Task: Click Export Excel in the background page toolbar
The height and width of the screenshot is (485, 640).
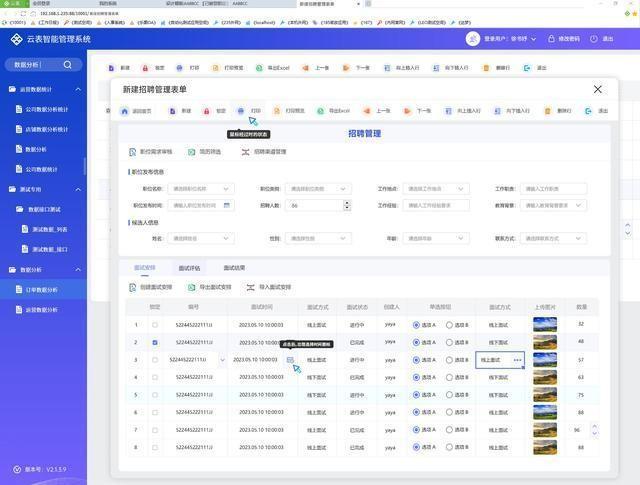Action: click(x=273, y=68)
